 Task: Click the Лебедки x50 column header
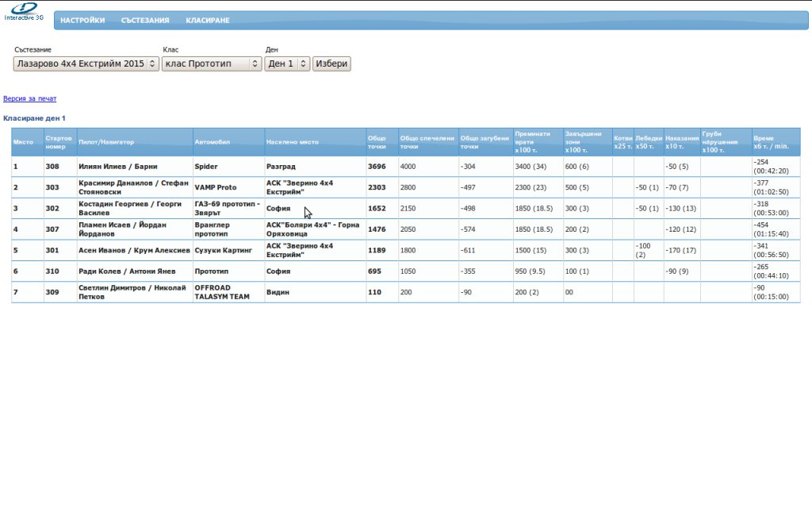point(649,142)
